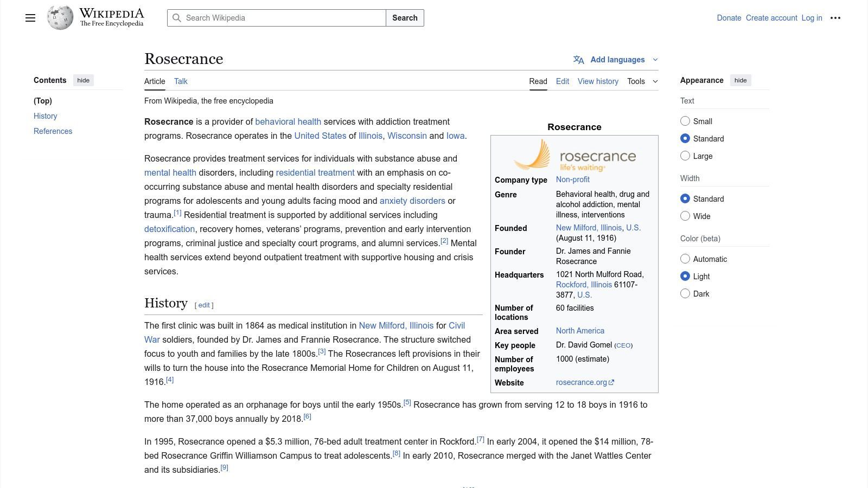Select Large text size

tap(685, 156)
